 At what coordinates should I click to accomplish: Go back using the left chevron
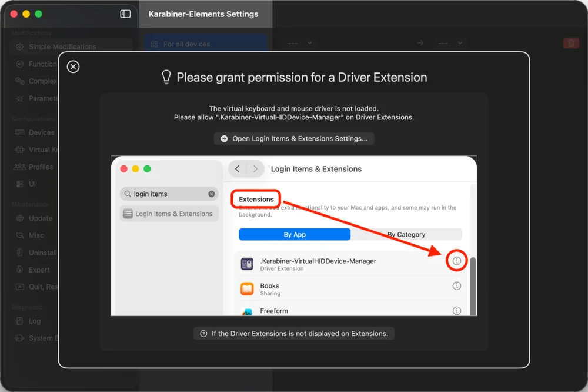(238, 169)
